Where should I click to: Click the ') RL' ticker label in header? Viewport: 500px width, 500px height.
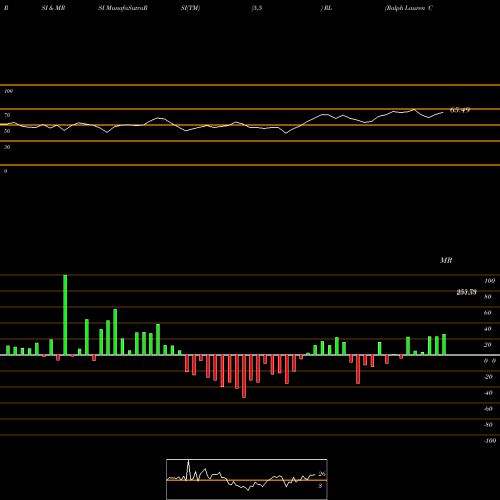[x=327, y=8]
